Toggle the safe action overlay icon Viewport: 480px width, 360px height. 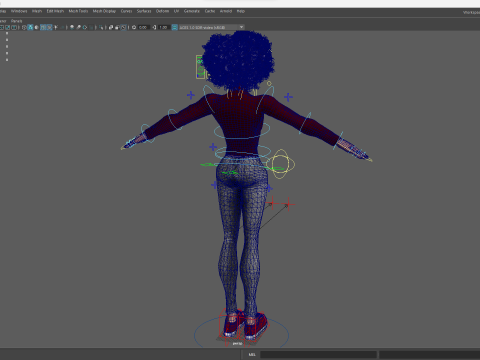(x=7, y=27)
